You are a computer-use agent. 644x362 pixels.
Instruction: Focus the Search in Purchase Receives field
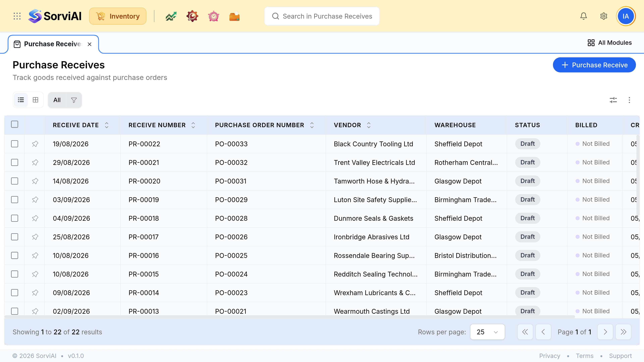(322, 16)
